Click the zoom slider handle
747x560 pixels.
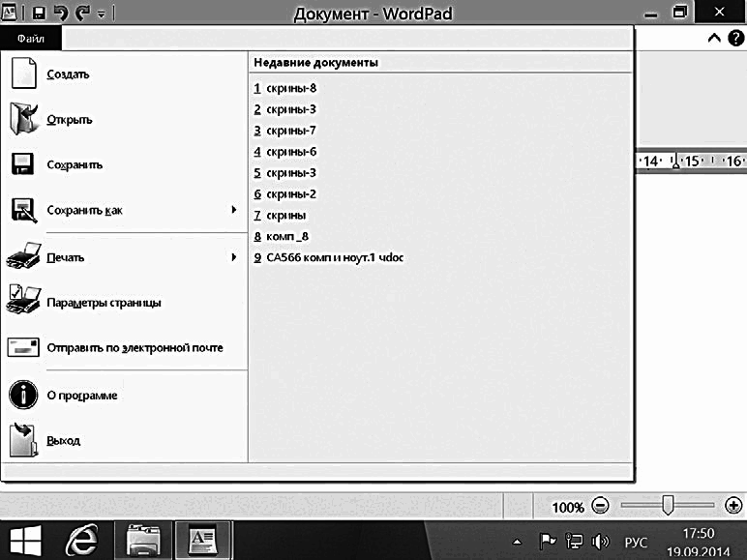click(668, 505)
